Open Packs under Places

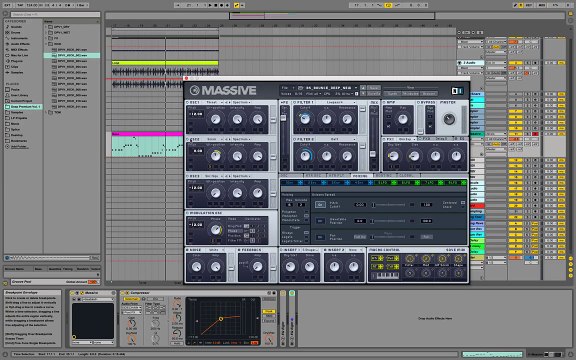click(x=15, y=89)
